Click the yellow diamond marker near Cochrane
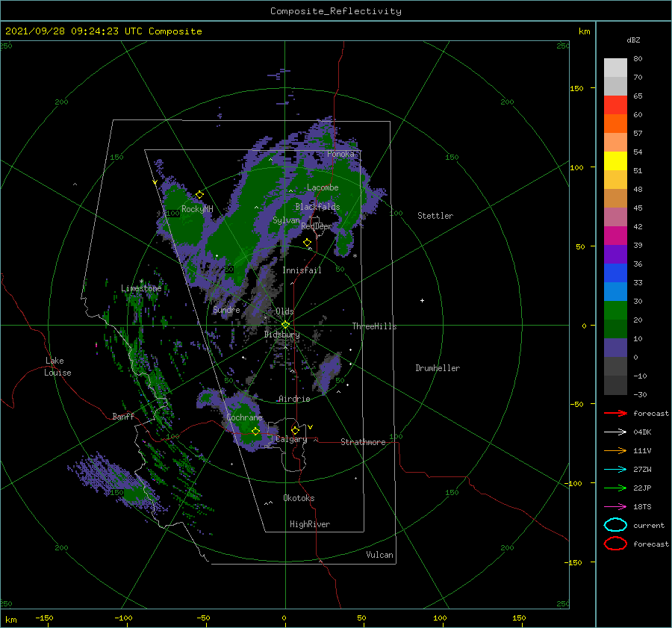The width and height of the screenshot is (672, 628). tap(255, 432)
